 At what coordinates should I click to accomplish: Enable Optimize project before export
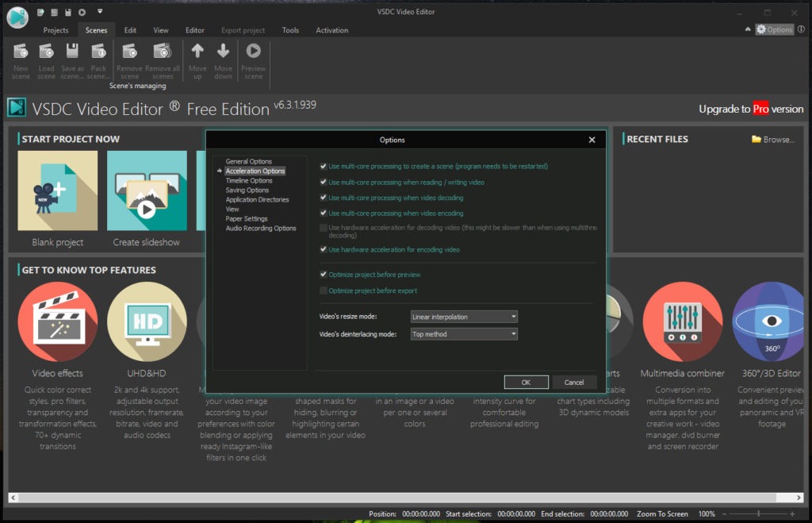pos(324,290)
